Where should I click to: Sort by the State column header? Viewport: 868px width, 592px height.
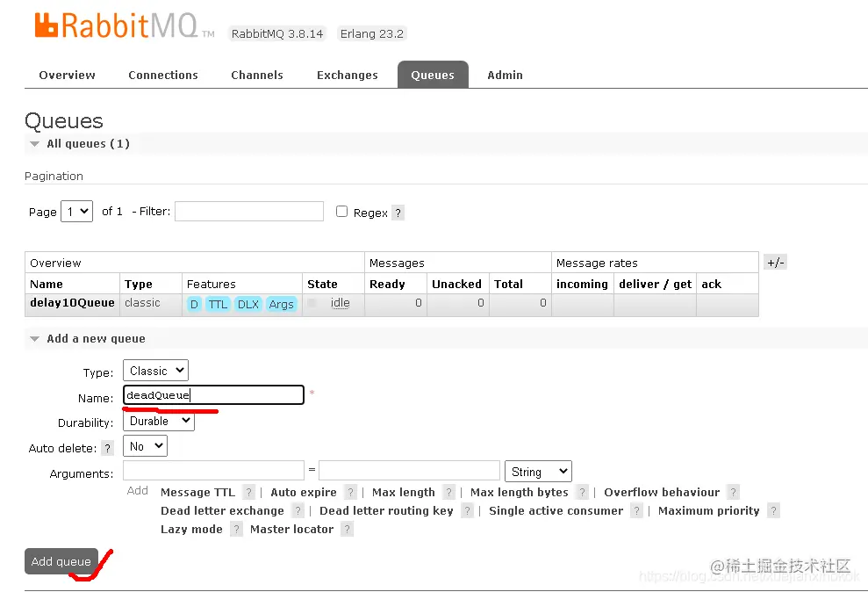click(x=322, y=284)
